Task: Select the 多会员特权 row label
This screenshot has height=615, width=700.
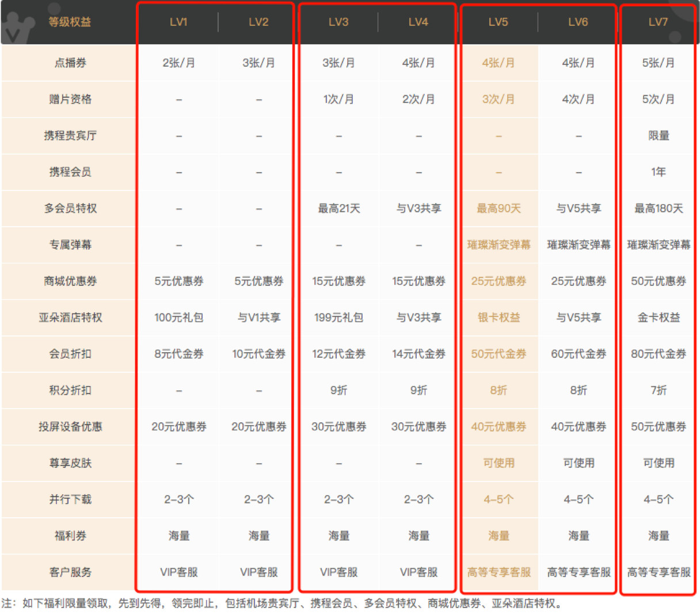Action: (x=70, y=208)
